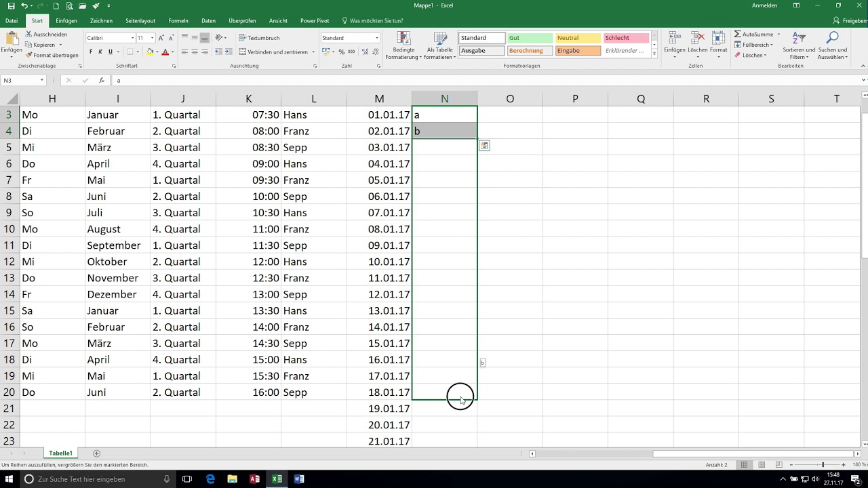
Task: Open the Power Pivot ribbon tab
Action: click(x=314, y=21)
